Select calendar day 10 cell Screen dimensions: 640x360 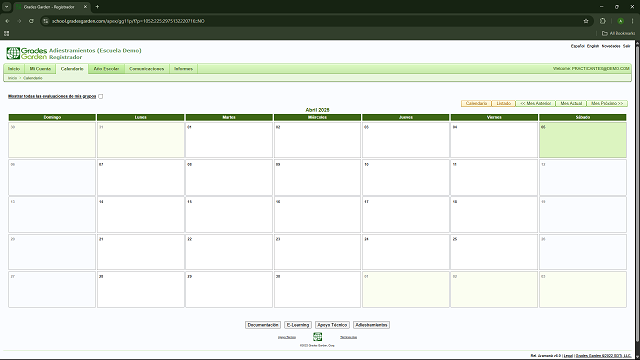click(406, 177)
